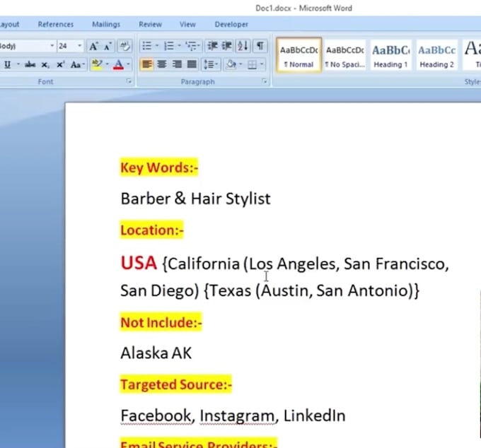Image resolution: width=481 pixels, height=448 pixels.
Task: Toggle Strikethrough formatting
Action: (30, 65)
